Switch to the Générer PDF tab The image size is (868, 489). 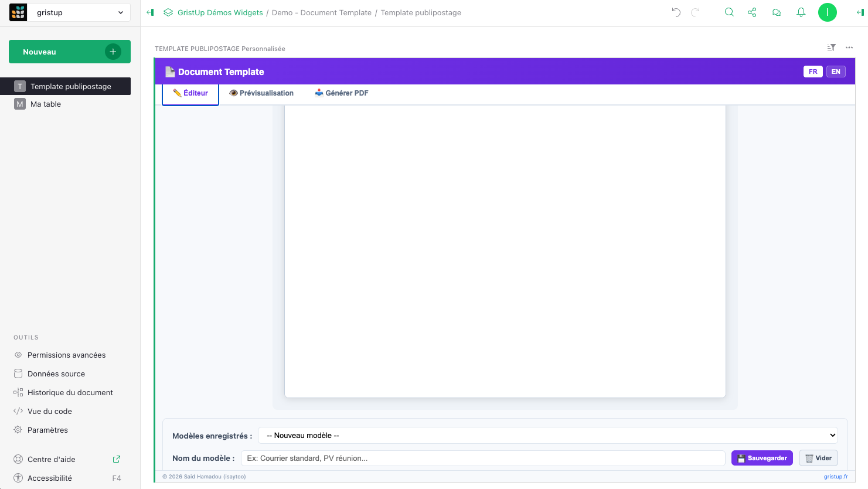(x=342, y=93)
